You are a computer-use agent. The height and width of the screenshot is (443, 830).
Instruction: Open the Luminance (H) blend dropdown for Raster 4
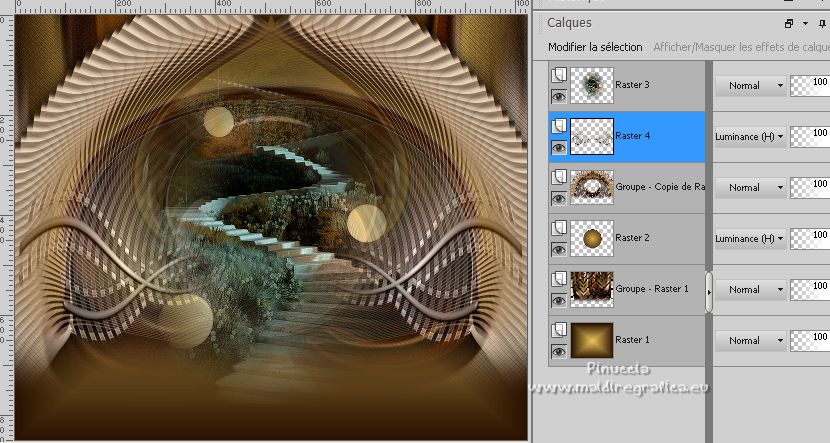[750, 137]
